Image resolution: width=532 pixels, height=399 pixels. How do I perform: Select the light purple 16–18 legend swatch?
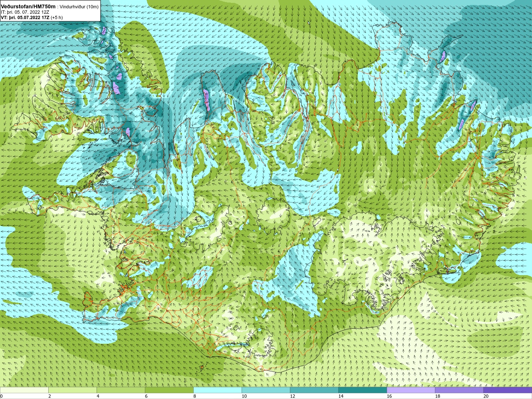pyautogui.click(x=411, y=390)
